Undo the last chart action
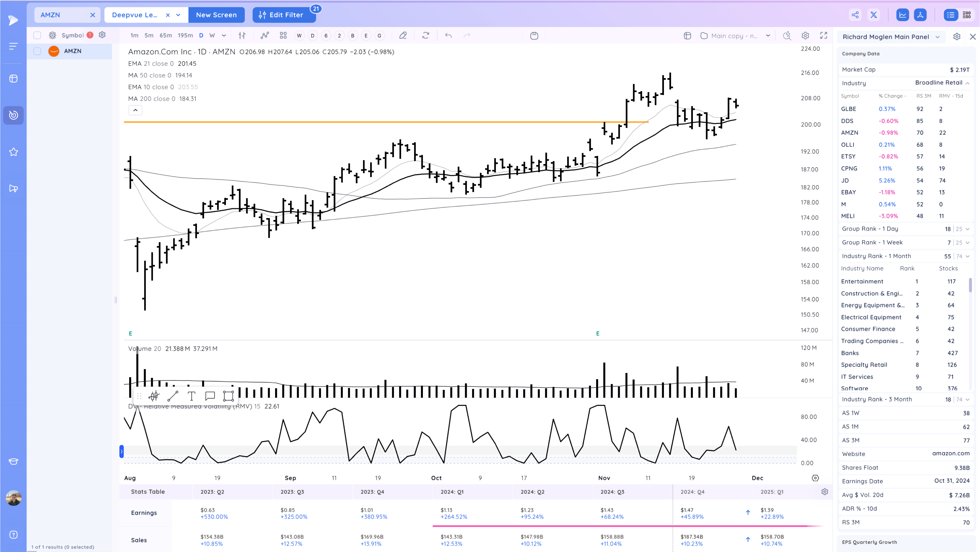The height and width of the screenshot is (552, 980). tap(449, 35)
